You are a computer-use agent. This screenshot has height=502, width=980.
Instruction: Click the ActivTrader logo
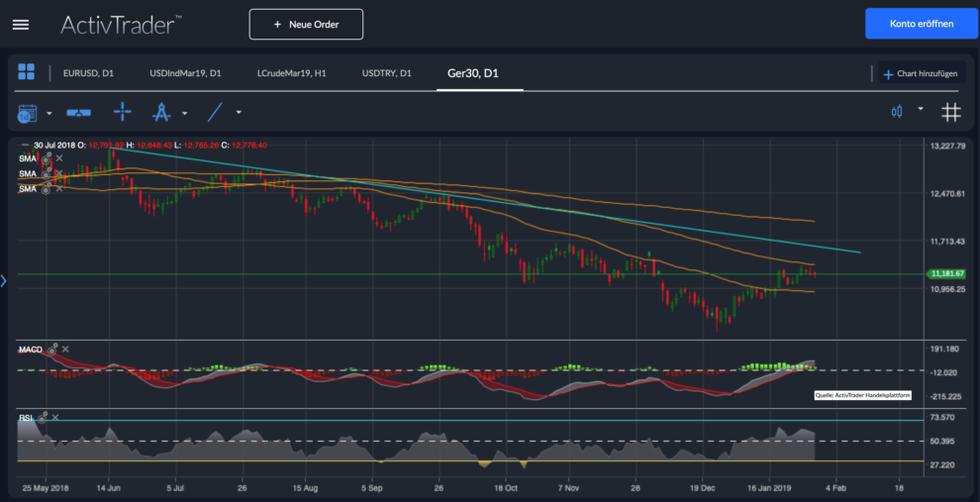(x=121, y=25)
